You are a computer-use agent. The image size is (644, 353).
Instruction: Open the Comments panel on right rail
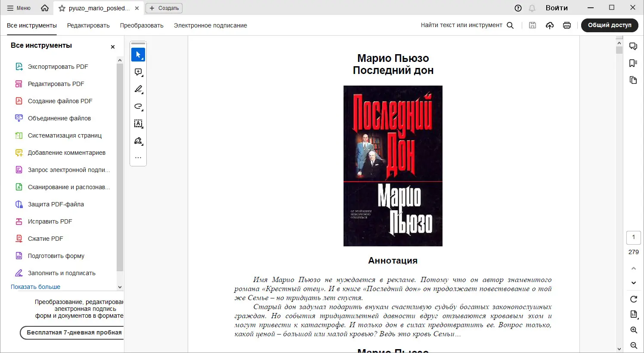click(633, 46)
